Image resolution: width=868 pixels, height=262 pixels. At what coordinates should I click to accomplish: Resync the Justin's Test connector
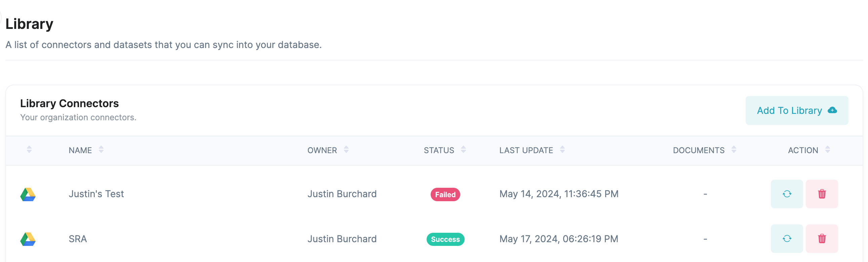(787, 194)
